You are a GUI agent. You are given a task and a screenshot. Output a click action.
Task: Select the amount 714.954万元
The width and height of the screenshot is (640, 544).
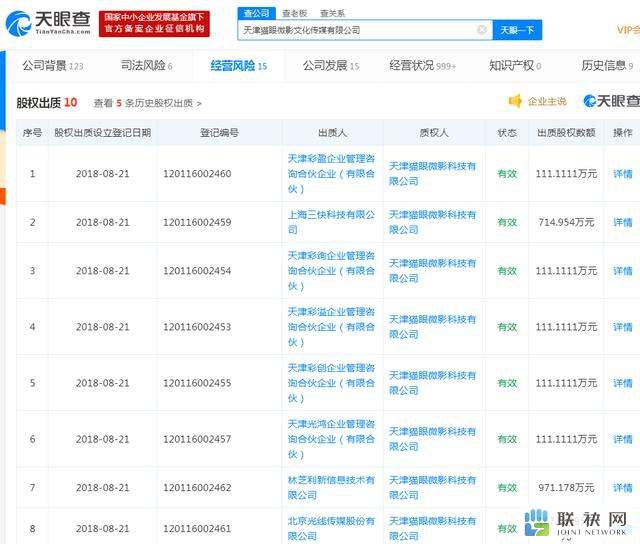pyautogui.click(x=566, y=222)
